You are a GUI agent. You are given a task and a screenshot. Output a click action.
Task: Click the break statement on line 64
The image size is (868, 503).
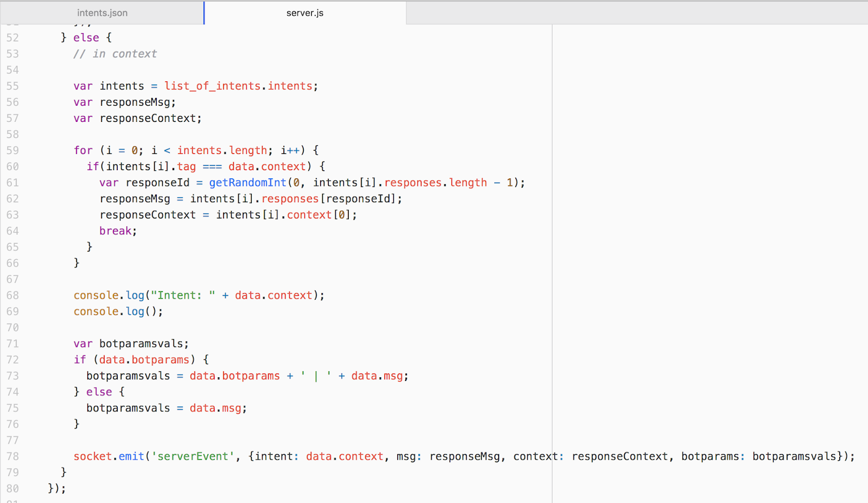(x=116, y=230)
